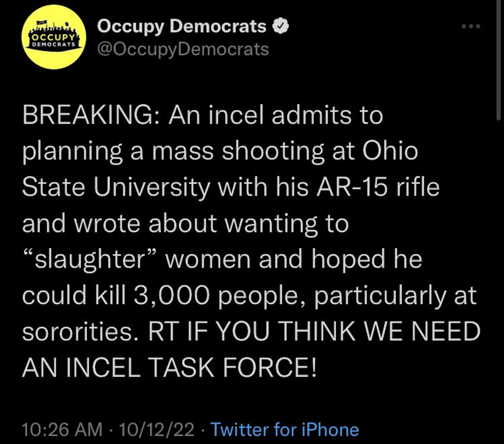Click the Occupy Democrats display name
Viewport: 504px width, 444px height.
[x=182, y=26]
